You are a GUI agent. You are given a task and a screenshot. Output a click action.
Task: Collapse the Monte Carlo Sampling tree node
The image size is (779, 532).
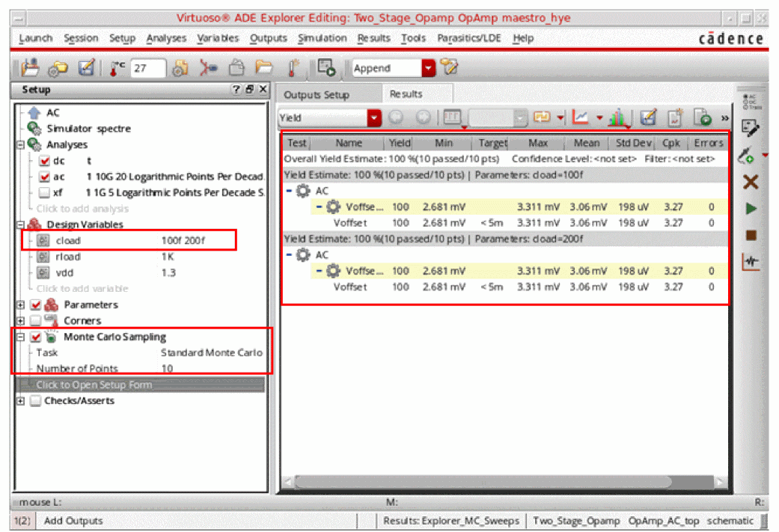pos(21,337)
